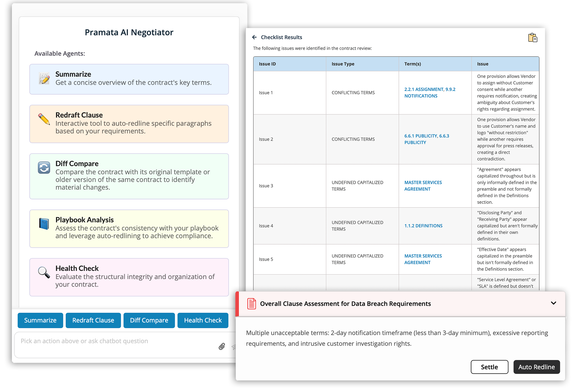The image size is (578, 392).
Task: Select the Issue 5 cell
Action: click(290, 259)
